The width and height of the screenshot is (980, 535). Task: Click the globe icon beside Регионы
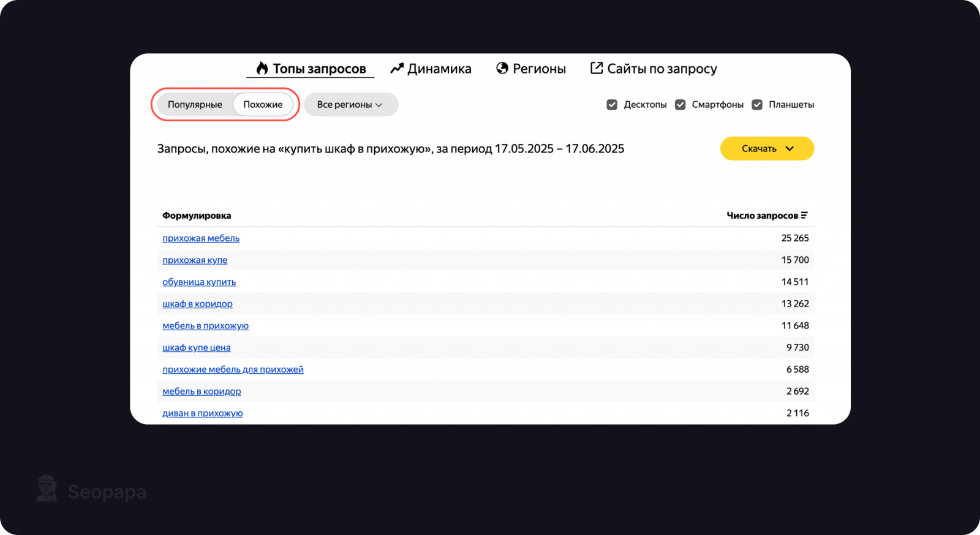502,69
